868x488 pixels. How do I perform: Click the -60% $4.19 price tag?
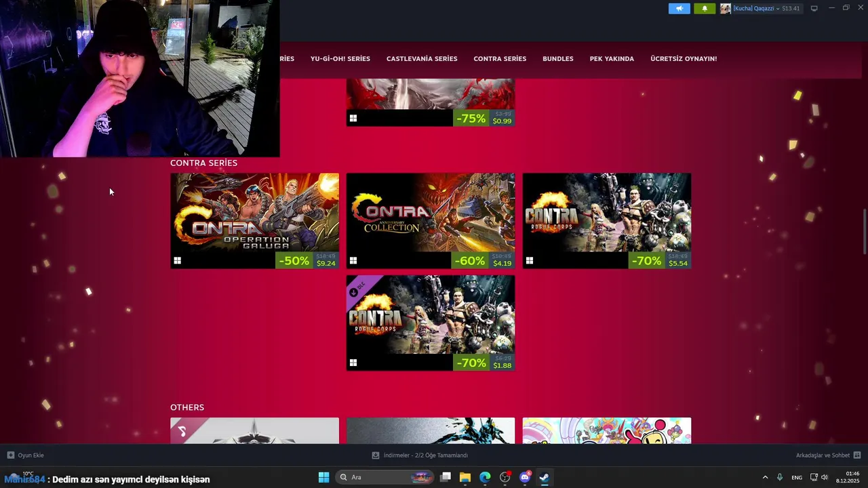484,260
